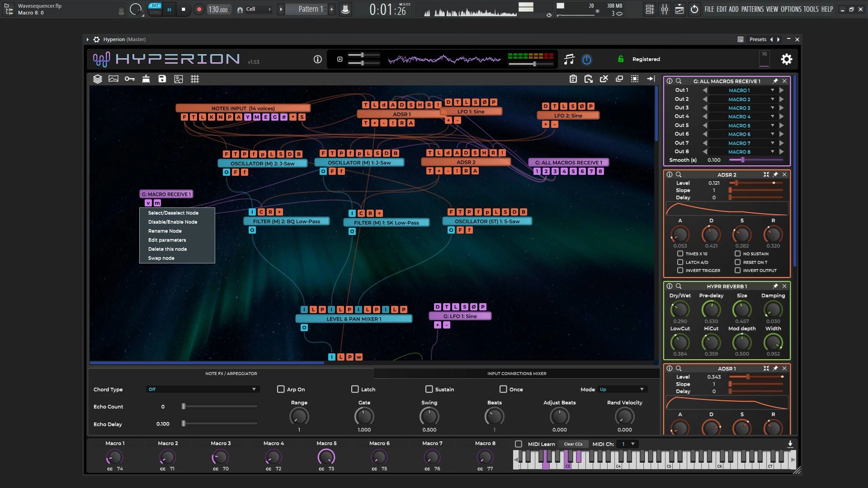This screenshot has height=488, width=868.
Task: Choose Delete this node from context menu
Action: [167, 249]
